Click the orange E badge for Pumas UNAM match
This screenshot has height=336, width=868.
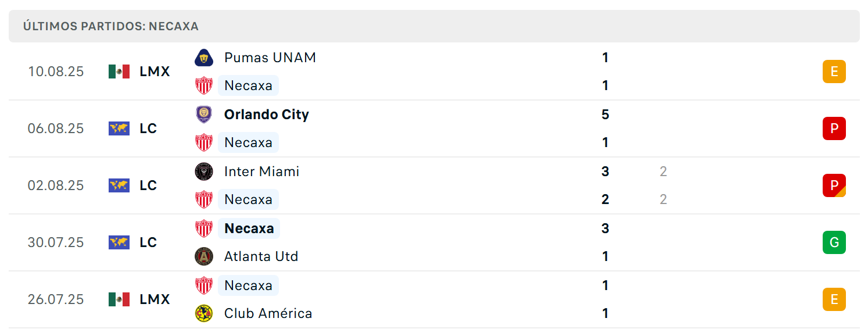(x=834, y=72)
